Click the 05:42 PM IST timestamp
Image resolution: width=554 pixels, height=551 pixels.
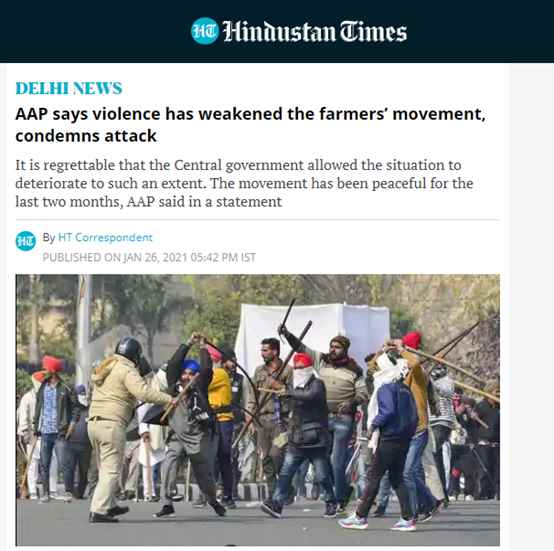point(223,257)
